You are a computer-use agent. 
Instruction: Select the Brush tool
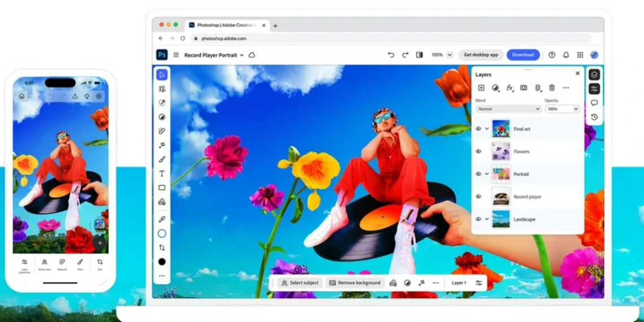(x=162, y=159)
